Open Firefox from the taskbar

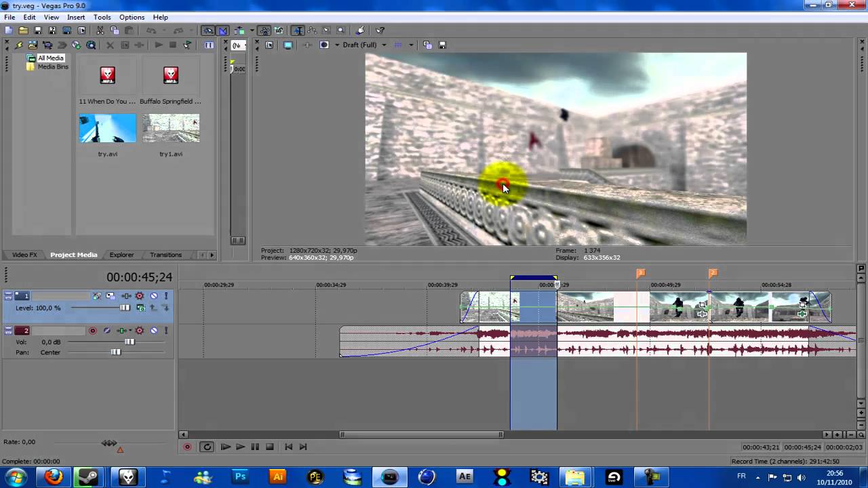tap(54, 477)
